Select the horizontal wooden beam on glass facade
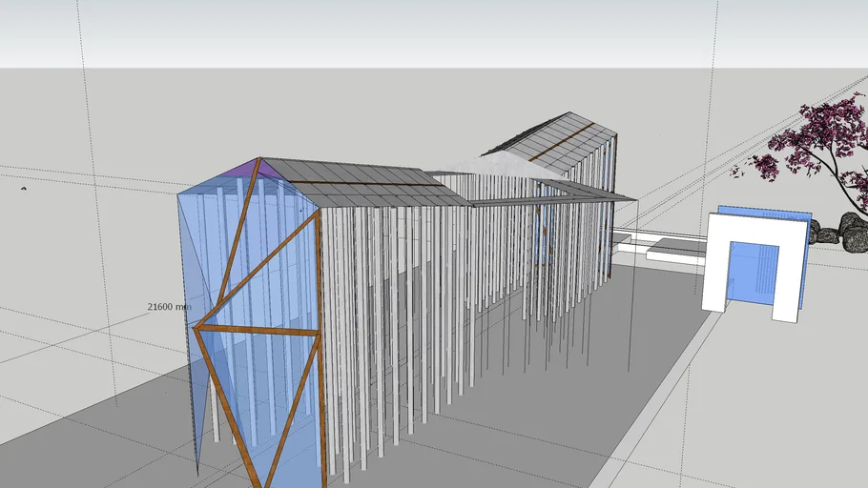The width and height of the screenshot is (868, 488). point(258,331)
